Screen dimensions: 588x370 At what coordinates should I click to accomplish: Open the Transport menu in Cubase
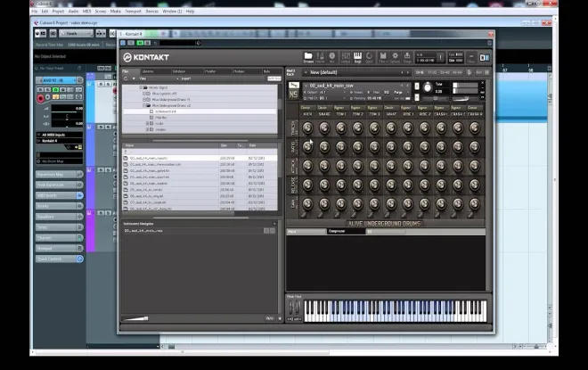(x=133, y=12)
